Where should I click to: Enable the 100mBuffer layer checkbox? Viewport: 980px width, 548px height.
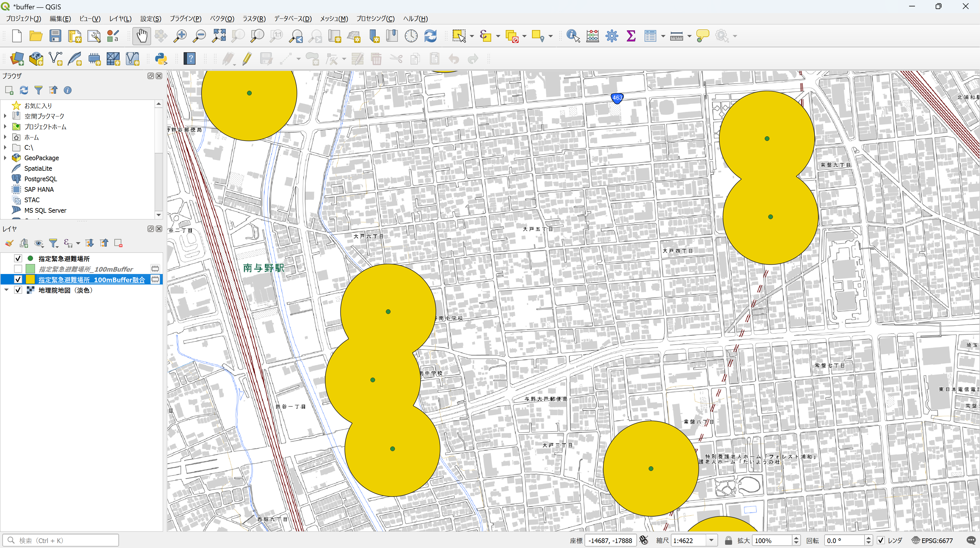(18, 269)
